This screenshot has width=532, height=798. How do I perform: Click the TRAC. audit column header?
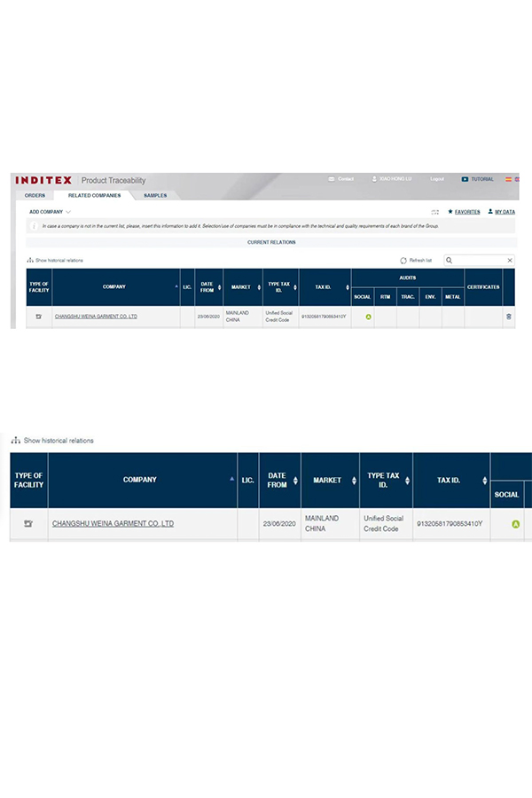tap(408, 297)
